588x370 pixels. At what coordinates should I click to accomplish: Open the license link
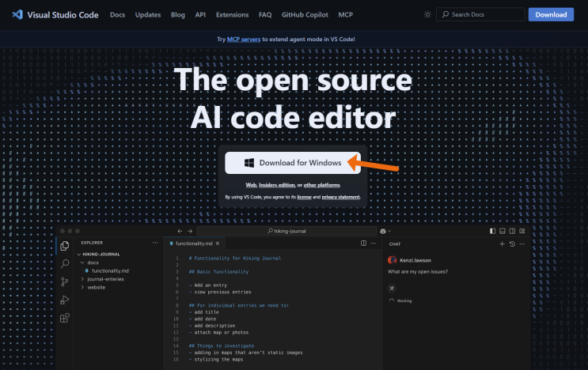point(304,197)
